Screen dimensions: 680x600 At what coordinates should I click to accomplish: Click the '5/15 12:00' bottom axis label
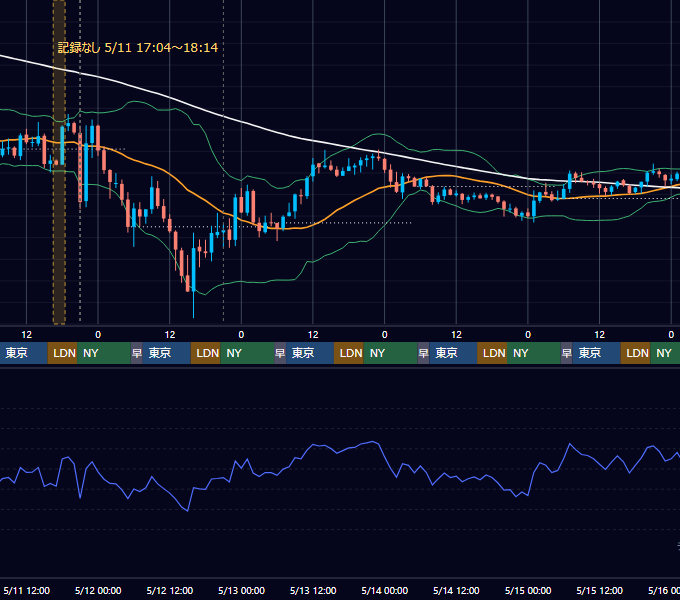click(x=599, y=590)
